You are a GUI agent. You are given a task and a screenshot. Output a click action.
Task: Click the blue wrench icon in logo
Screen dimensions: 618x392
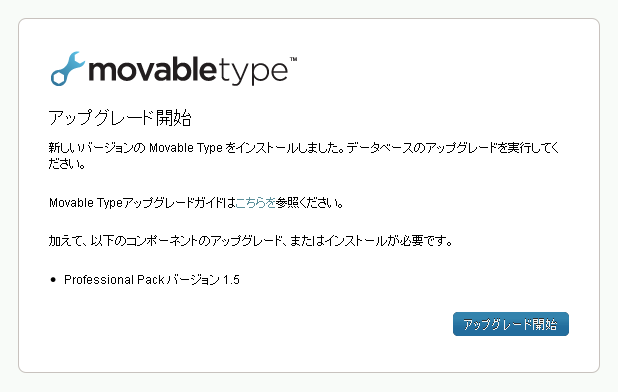tap(67, 69)
